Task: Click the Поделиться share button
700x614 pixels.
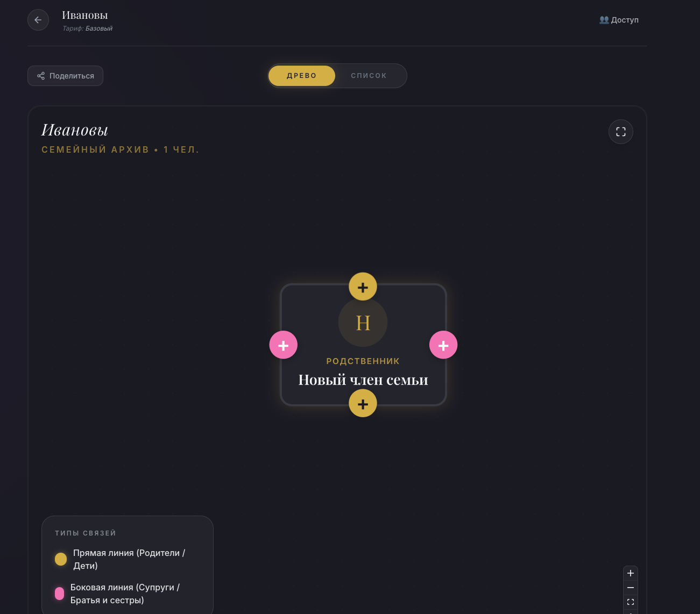Action: coord(65,76)
